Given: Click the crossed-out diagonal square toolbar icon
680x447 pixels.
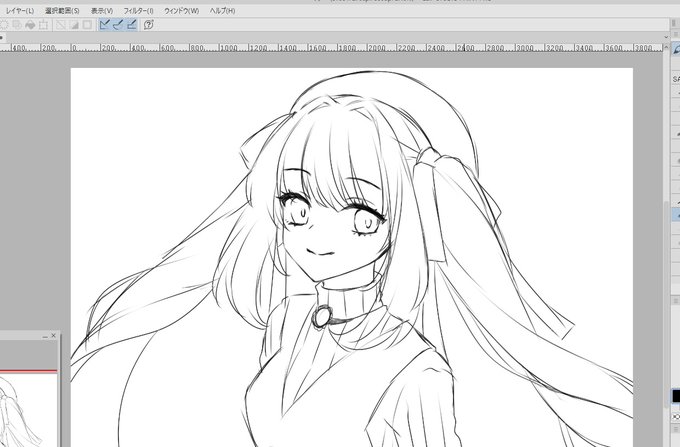Looking at the screenshot, I should point(61,25).
